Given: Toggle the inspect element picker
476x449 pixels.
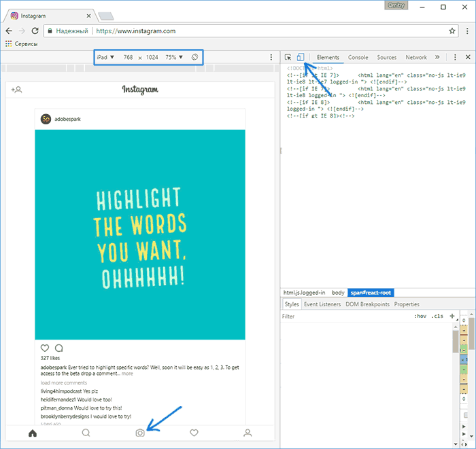Looking at the screenshot, I should [x=288, y=58].
